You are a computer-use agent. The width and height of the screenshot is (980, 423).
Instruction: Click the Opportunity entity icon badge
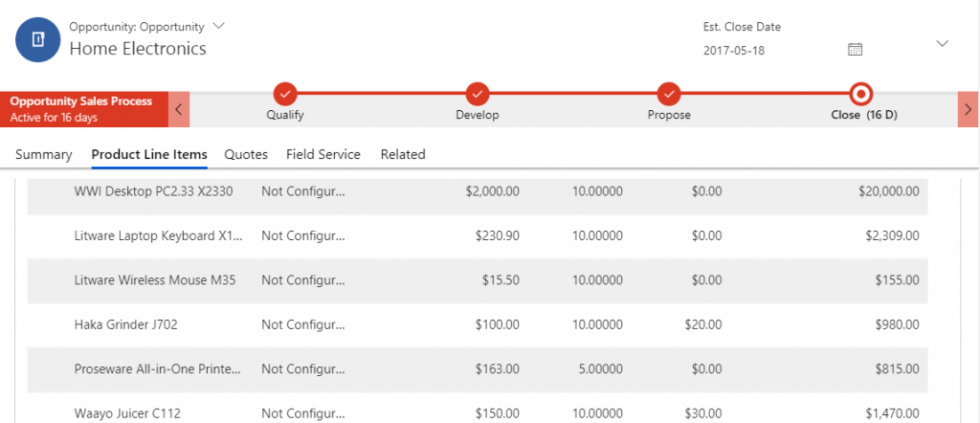point(38,38)
